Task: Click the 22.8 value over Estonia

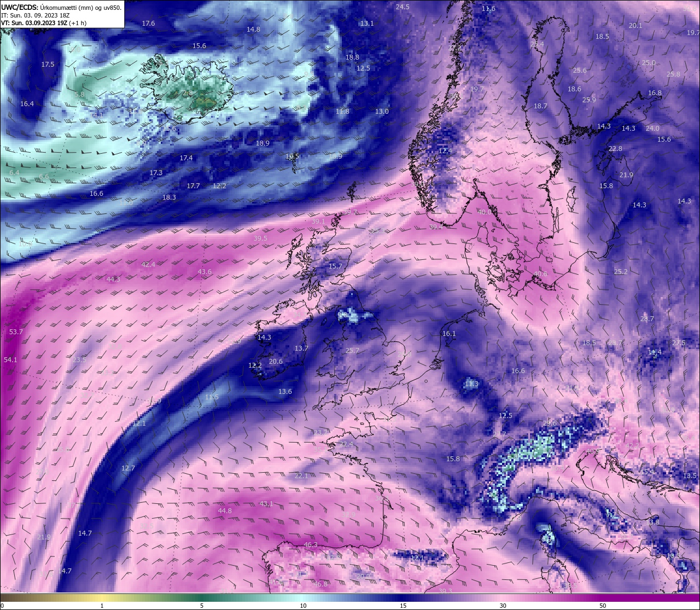Action: coord(615,149)
